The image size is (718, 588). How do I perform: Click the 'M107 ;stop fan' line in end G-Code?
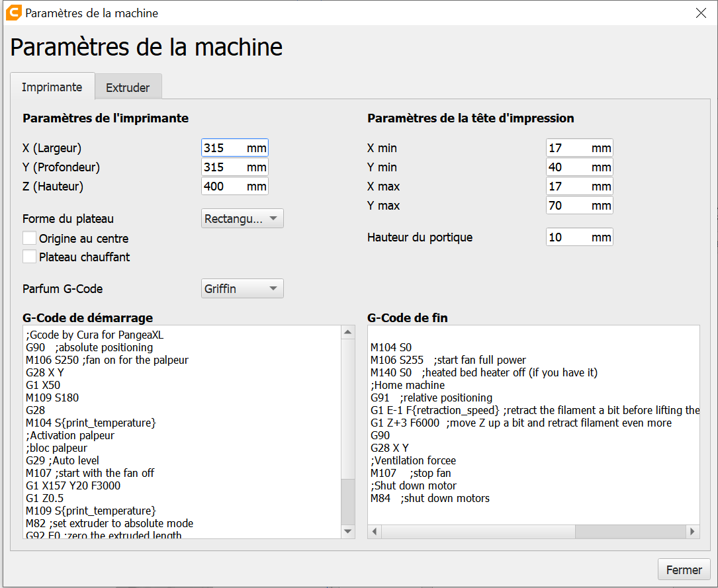point(411,473)
